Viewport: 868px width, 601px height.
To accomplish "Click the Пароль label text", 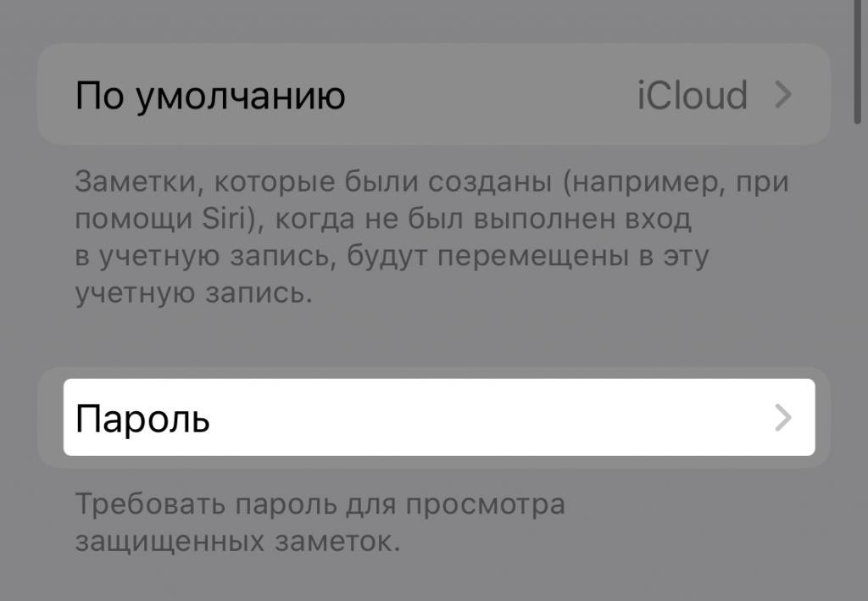I will coord(142,419).
